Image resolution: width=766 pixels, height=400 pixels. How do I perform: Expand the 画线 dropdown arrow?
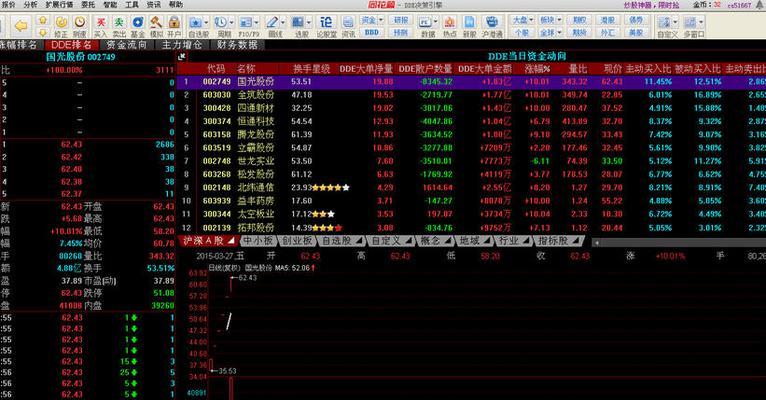pos(282,22)
